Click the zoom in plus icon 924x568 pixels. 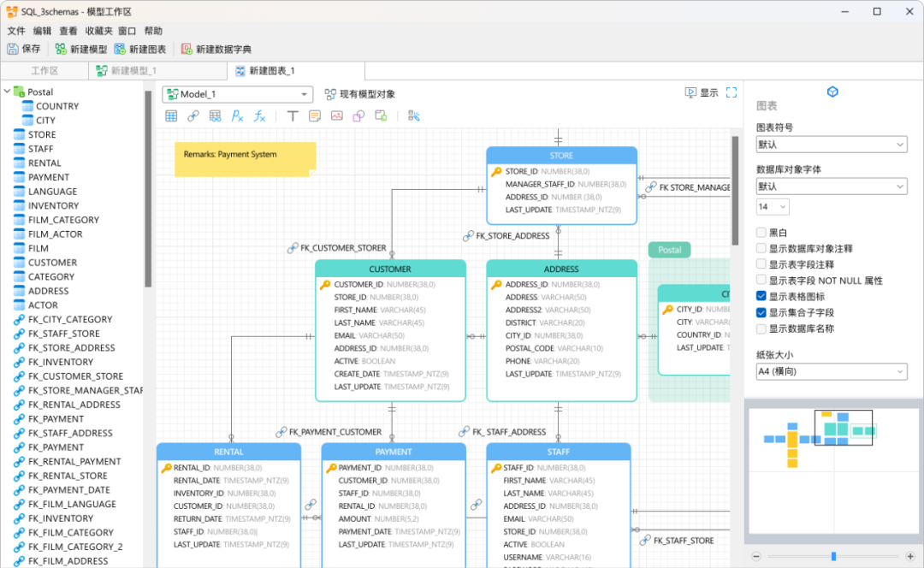click(910, 556)
